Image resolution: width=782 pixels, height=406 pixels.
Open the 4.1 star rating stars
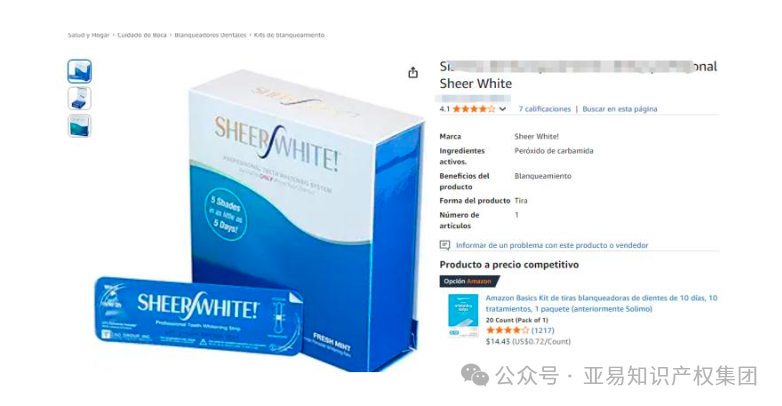coord(474,109)
